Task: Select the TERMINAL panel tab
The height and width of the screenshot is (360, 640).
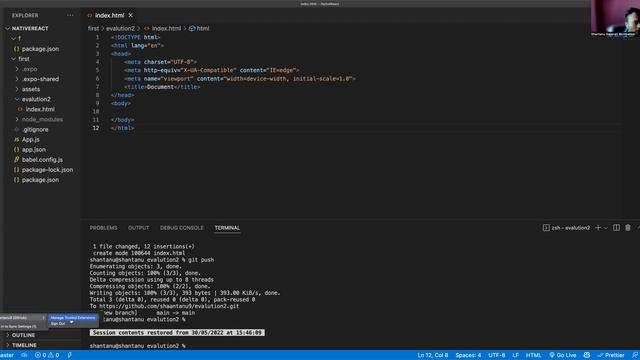Action: tap(227, 228)
